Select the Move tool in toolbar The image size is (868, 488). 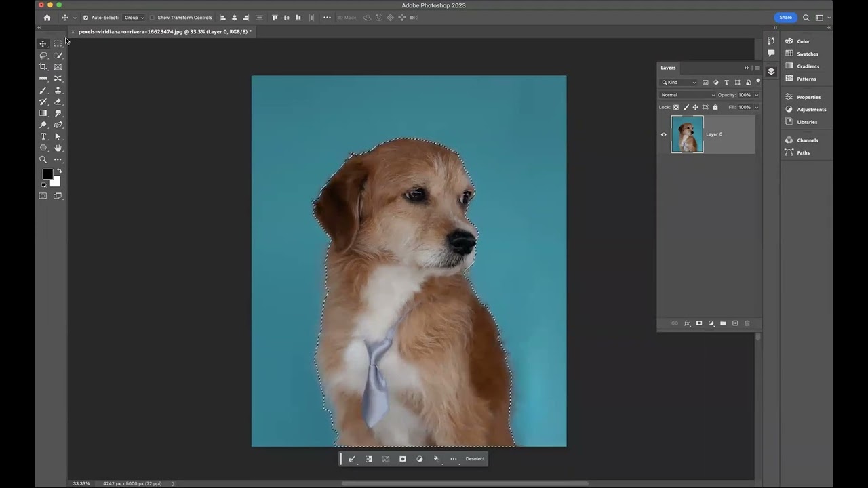click(43, 43)
